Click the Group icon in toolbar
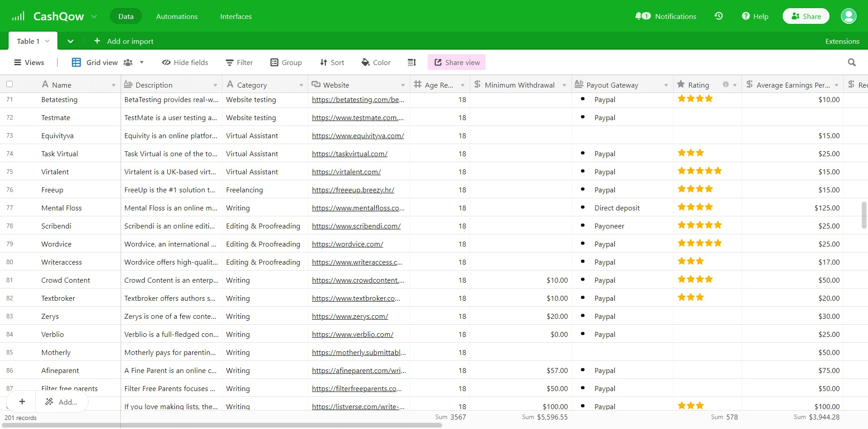Viewport: 868px width, 429px height. coord(274,62)
